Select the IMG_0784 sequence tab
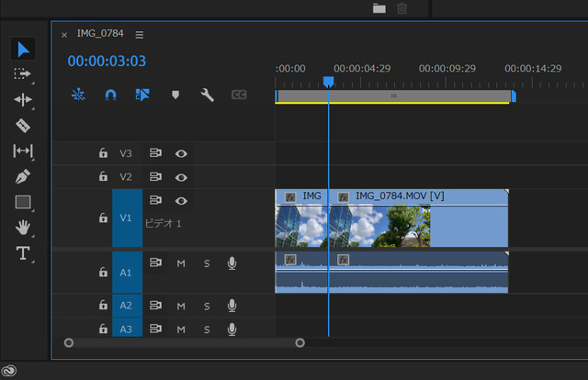The height and width of the screenshot is (380, 588). coord(100,33)
